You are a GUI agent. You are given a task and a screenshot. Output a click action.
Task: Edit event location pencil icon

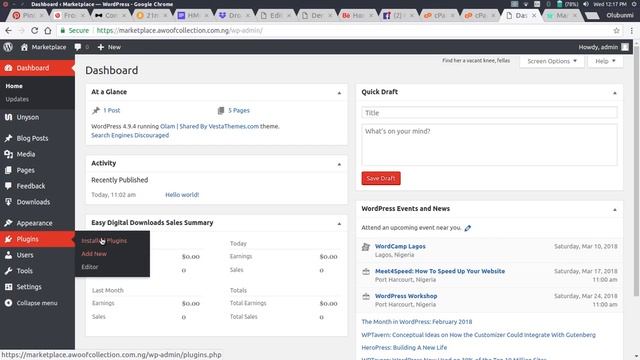468,228
